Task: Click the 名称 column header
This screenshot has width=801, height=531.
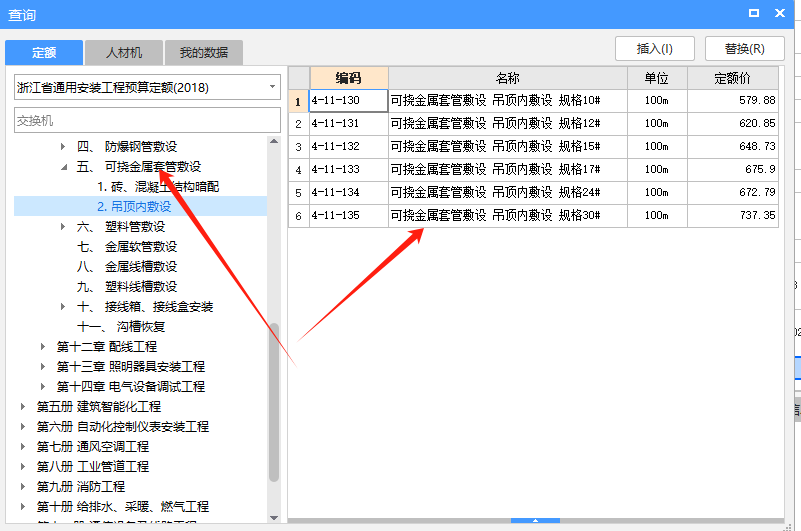Action: click(x=508, y=78)
